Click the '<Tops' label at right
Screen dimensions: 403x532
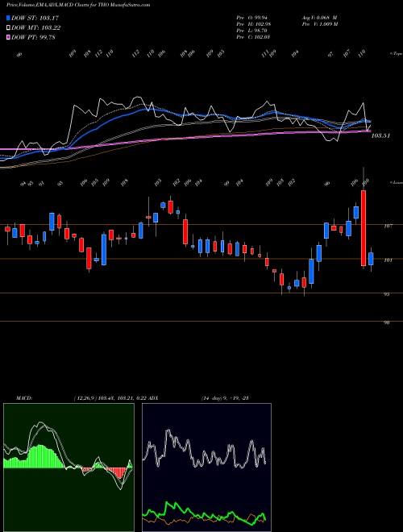pyautogui.click(x=397, y=54)
